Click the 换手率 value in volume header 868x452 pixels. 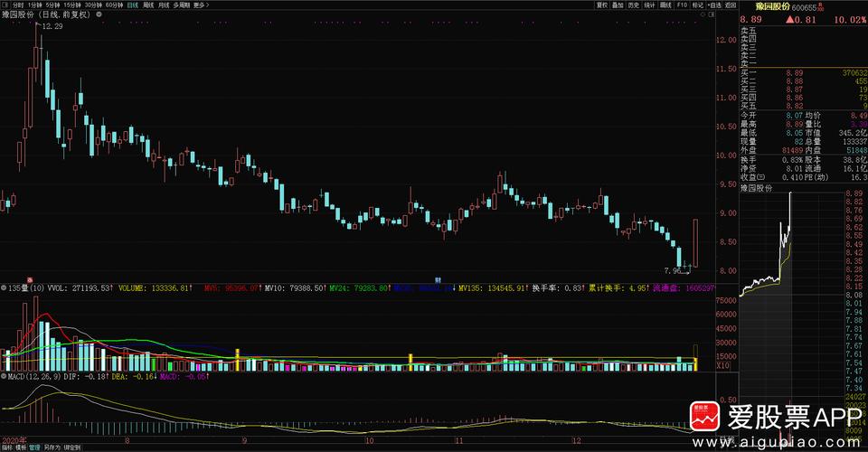click(558, 288)
